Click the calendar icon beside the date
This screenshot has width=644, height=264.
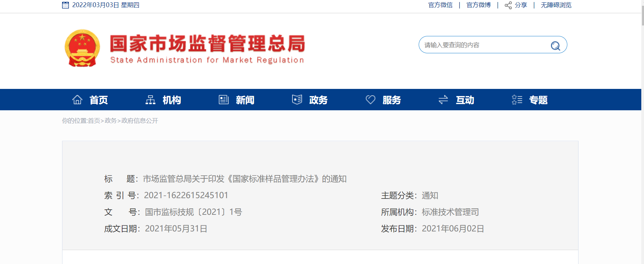65,5
